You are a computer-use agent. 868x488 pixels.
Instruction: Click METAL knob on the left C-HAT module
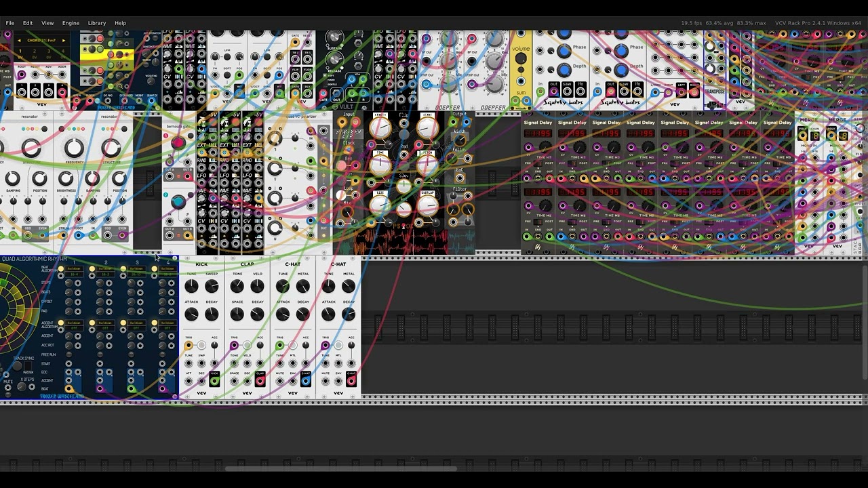coord(302,287)
